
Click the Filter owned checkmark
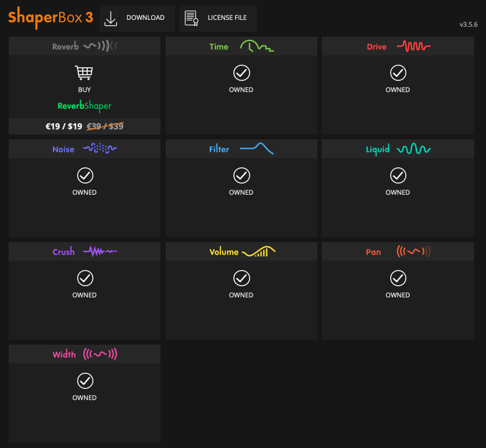point(241,175)
